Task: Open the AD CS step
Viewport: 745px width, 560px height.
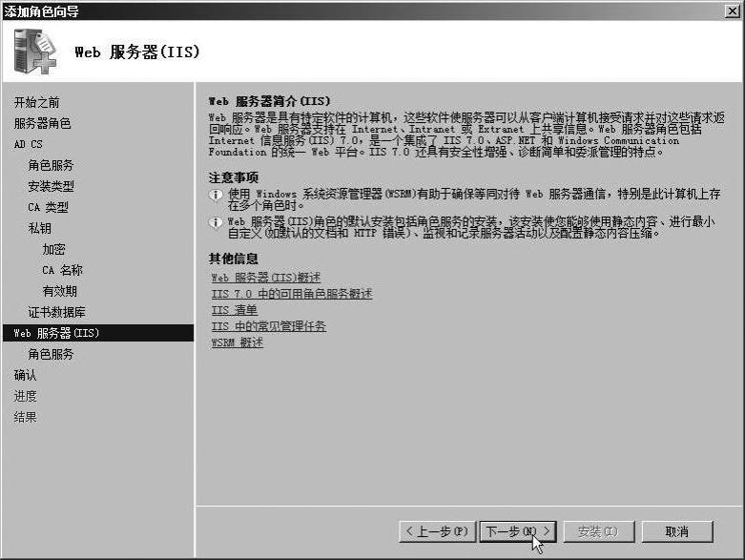Action: (x=28, y=144)
